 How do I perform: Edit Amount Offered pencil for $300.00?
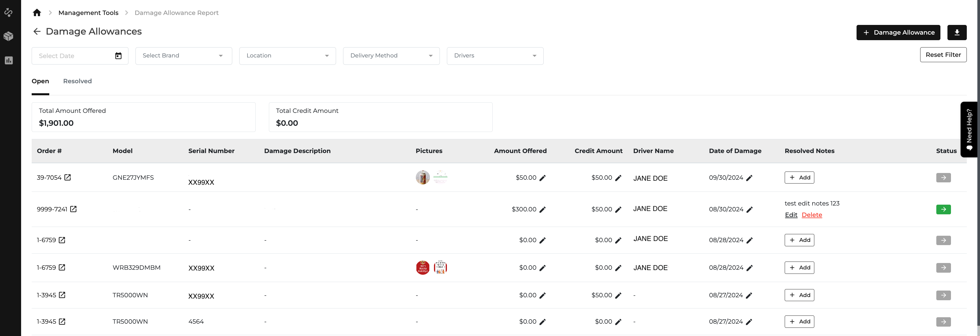point(542,209)
